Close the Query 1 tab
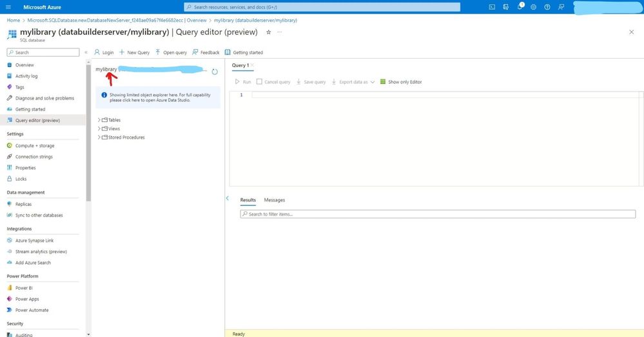The height and width of the screenshot is (337, 644). coord(252,65)
